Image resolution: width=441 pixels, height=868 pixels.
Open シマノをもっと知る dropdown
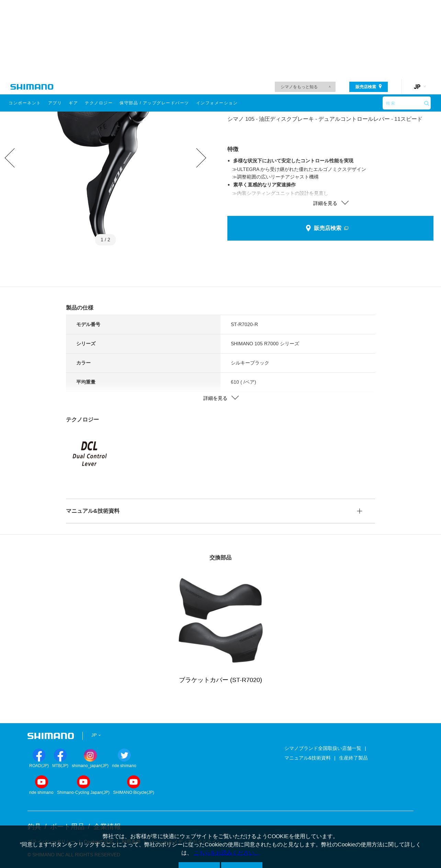pyautogui.click(x=305, y=87)
